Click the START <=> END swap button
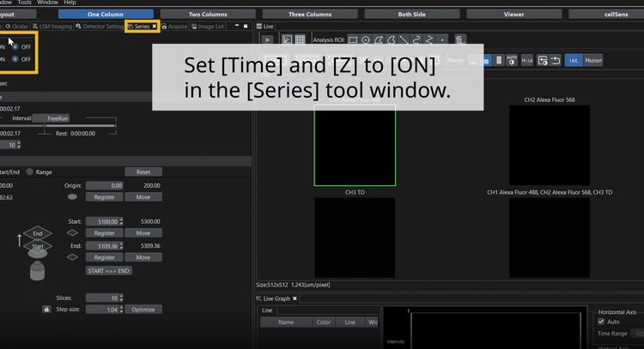 click(108, 270)
